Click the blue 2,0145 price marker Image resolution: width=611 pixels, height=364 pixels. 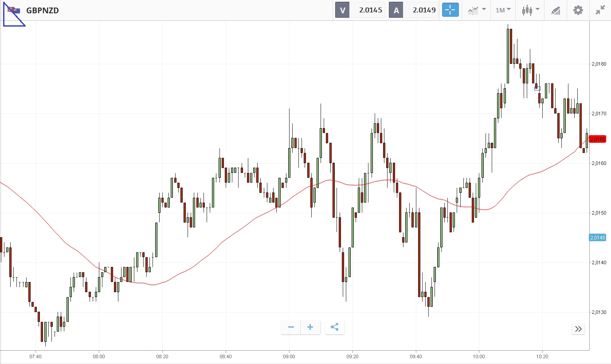pyautogui.click(x=597, y=238)
